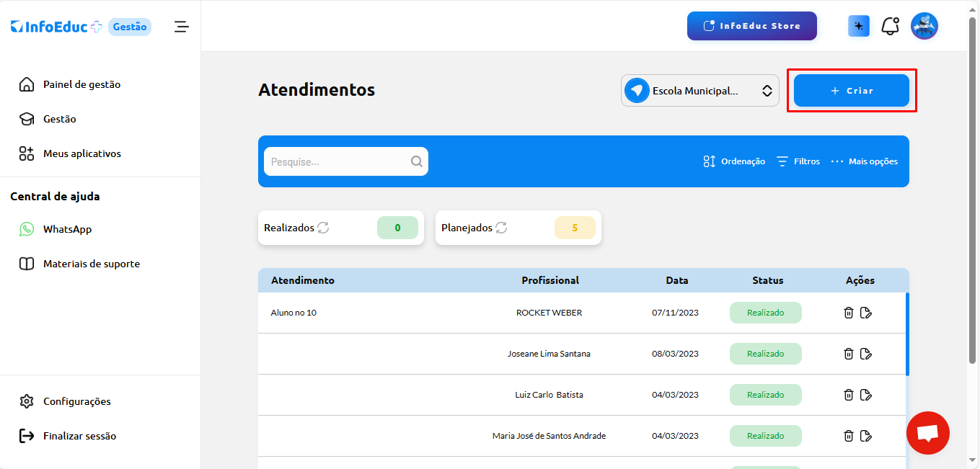Image resolution: width=980 pixels, height=469 pixels.
Task: Click the InfoEduc logo
Action: click(x=56, y=27)
